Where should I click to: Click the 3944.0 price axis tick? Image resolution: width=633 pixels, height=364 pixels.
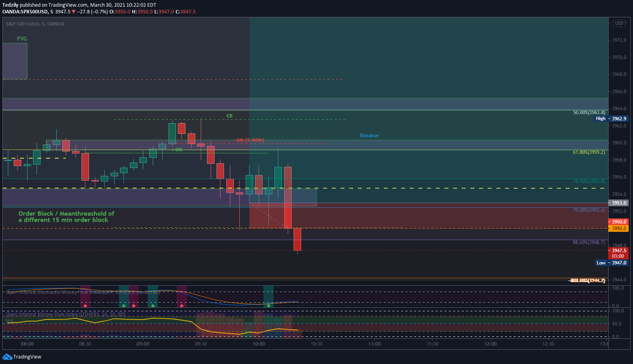[x=619, y=280]
